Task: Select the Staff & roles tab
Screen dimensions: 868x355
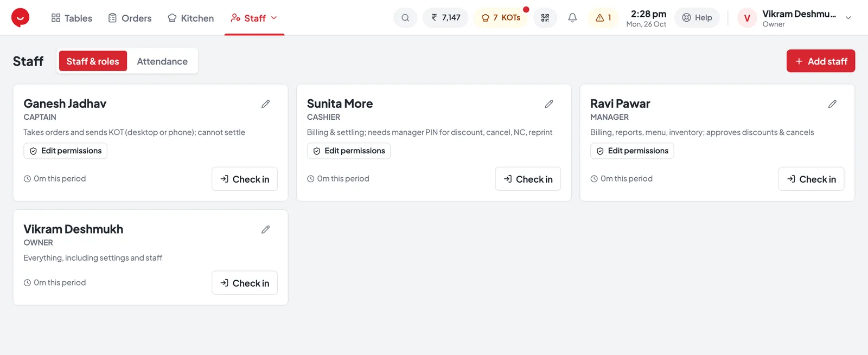Action: pyautogui.click(x=93, y=61)
